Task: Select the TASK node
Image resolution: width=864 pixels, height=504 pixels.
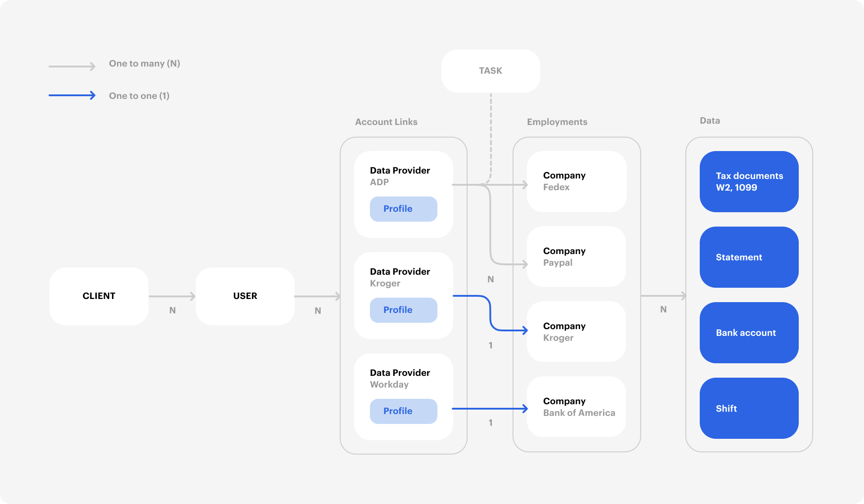Action: 490,71
